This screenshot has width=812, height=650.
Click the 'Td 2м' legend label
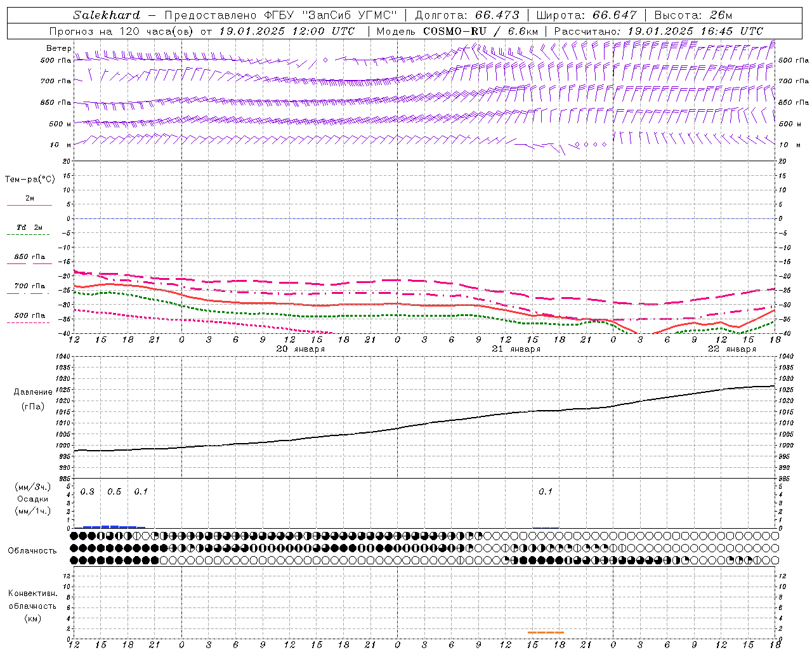click(29, 227)
